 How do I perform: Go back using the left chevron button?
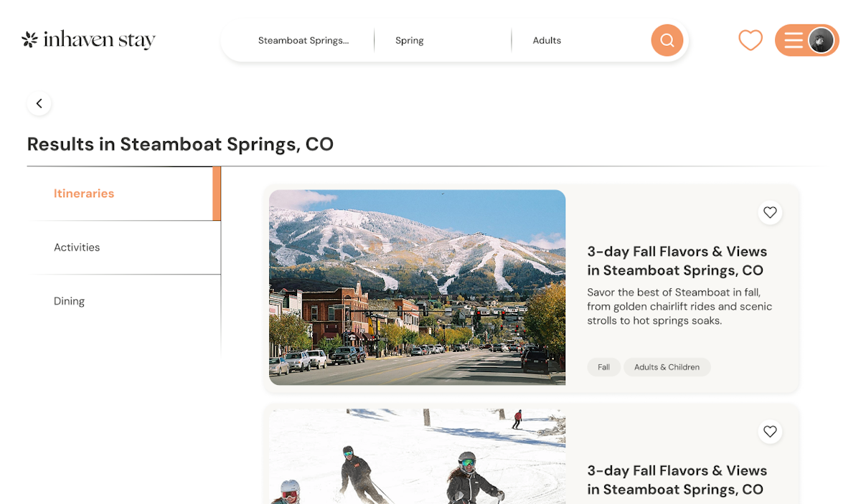click(39, 103)
